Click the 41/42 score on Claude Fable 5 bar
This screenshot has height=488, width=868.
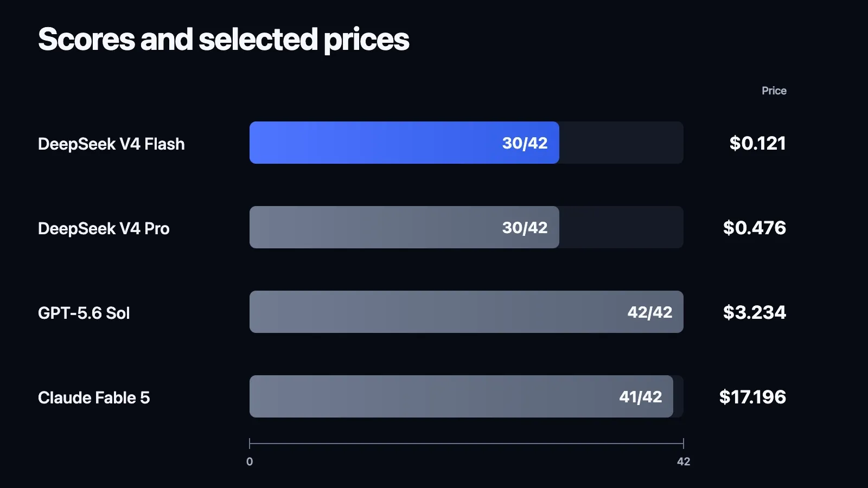(640, 397)
